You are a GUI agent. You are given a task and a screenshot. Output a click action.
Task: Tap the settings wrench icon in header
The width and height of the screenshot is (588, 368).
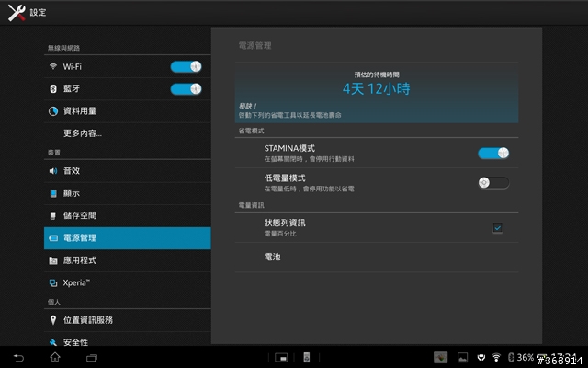pos(17,12)
